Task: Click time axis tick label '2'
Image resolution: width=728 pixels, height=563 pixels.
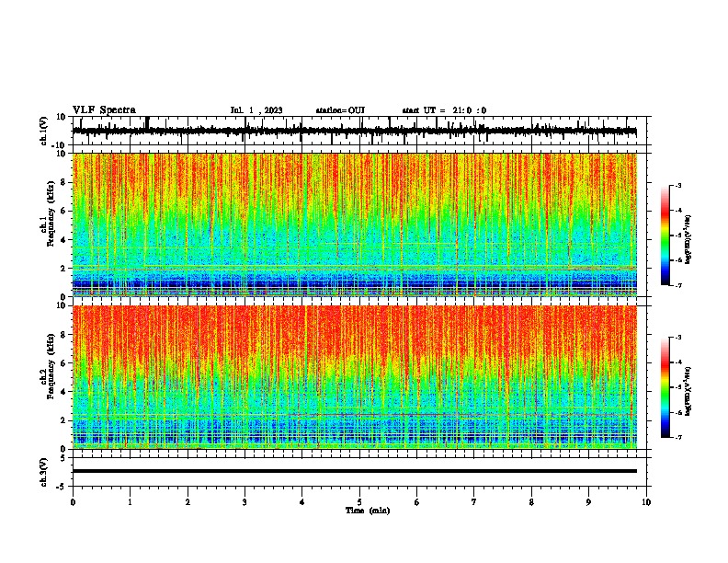Action: (x=188, y=502)
